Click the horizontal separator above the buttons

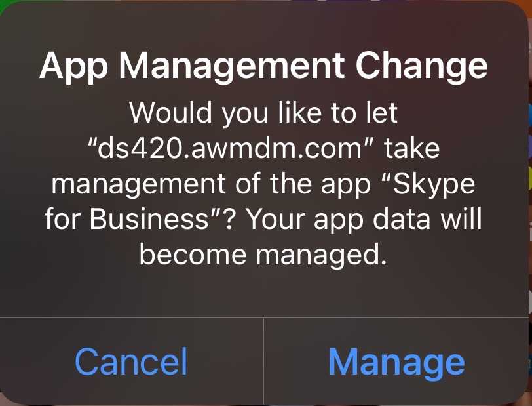pyautogui.click(x=264, y=318)
